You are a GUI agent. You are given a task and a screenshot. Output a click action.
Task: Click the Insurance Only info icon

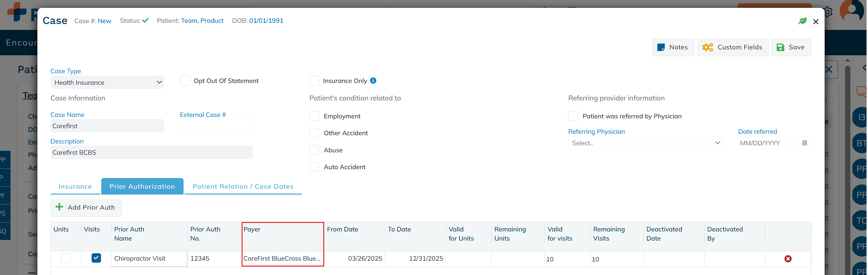[x=373, y=81]
